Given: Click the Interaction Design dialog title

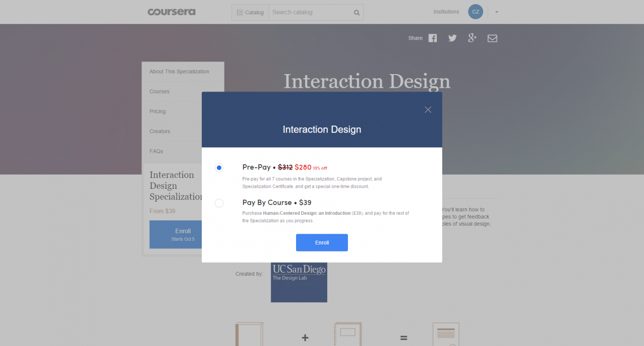Looking at the screenshot, I should pos(322,129).
